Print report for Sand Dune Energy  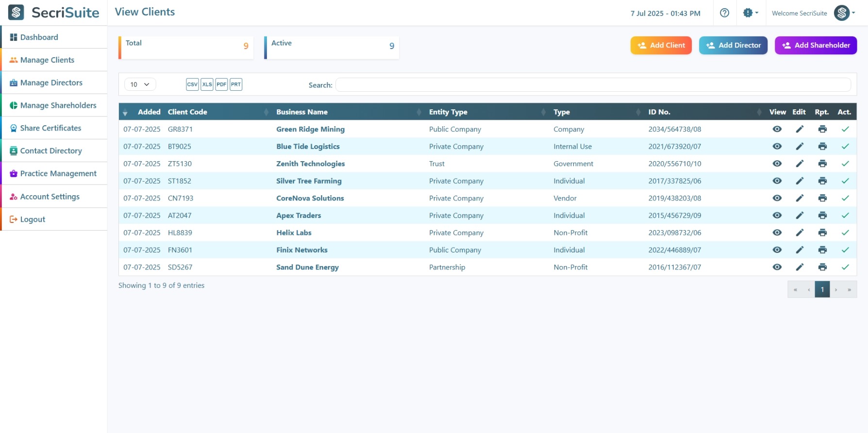point(822,267)
